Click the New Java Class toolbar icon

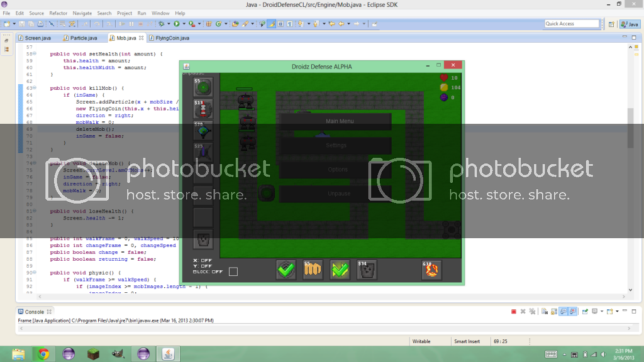pos(218,24)
